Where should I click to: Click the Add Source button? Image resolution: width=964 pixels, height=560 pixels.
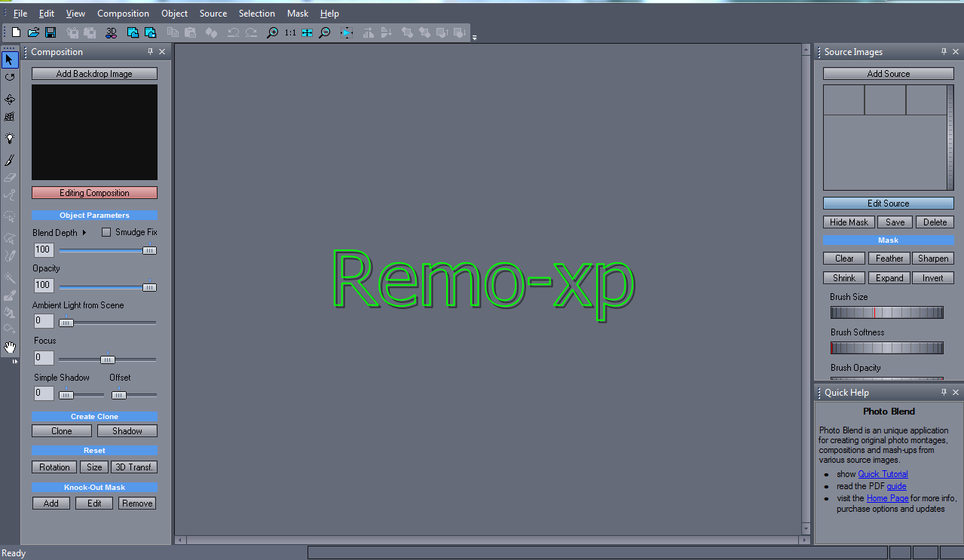point(889,74)
